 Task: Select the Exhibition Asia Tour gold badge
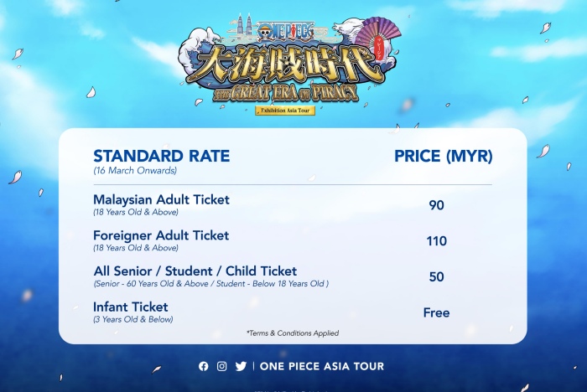[285, 111]
